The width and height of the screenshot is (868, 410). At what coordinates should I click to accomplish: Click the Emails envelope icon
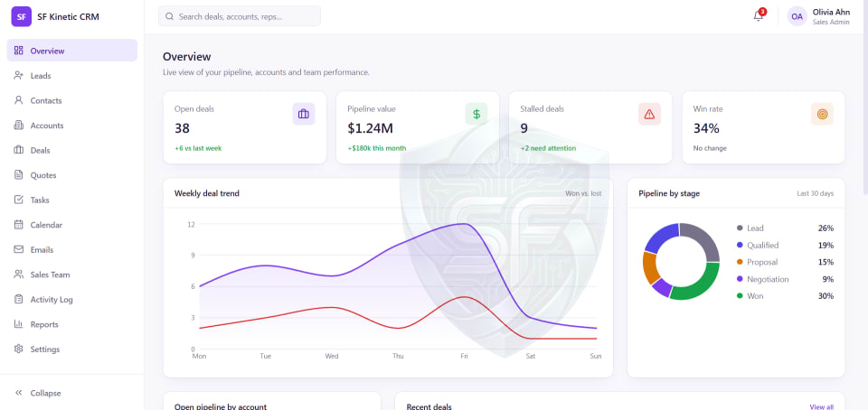19,250
